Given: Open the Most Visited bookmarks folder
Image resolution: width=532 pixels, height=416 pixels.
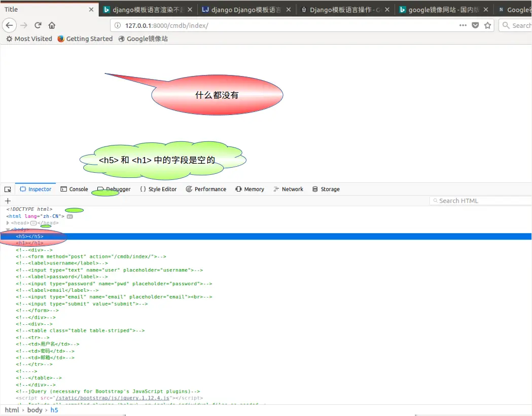Looking at the screenshot, I should point(29,39).
